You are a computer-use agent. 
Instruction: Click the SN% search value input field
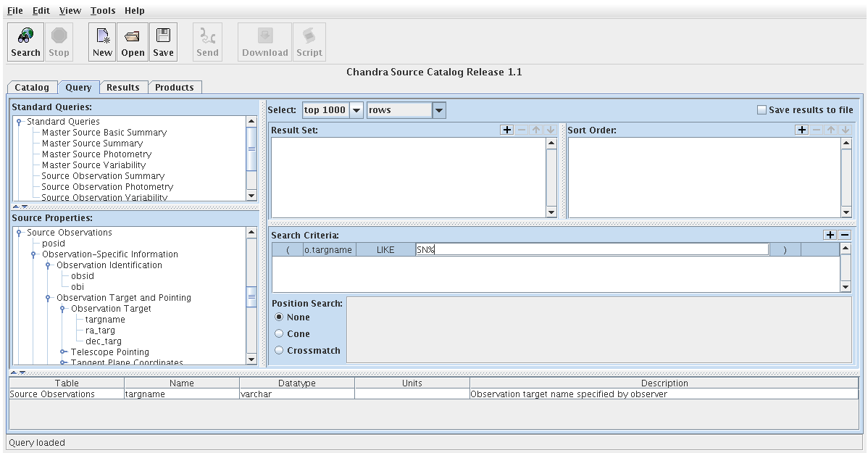click(x=591, y=249)
